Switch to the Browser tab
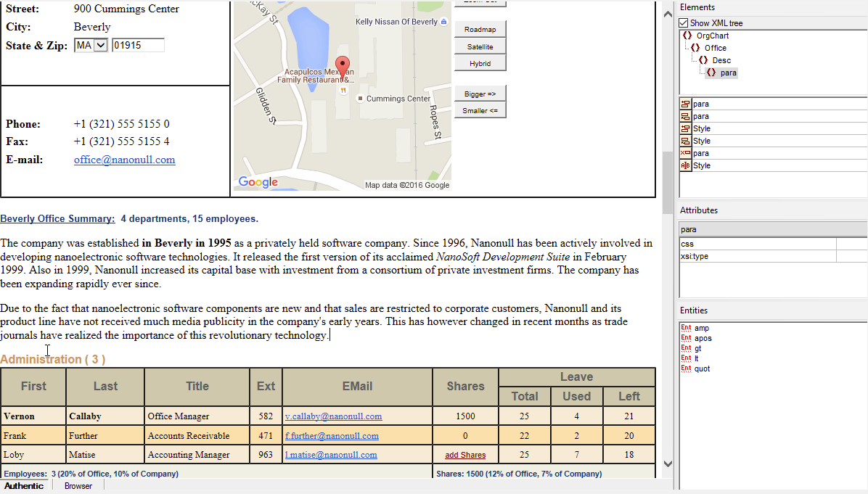Viewport: 868px width, 494px height. (78, 486)
